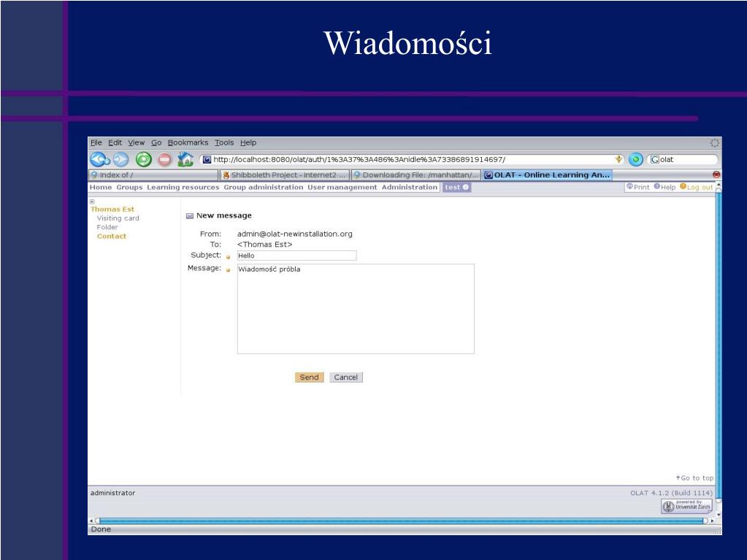Select Thomas Est in the sidebar
Image resolution: width=747 pixels, height=560 pixels.
point(112,209)
